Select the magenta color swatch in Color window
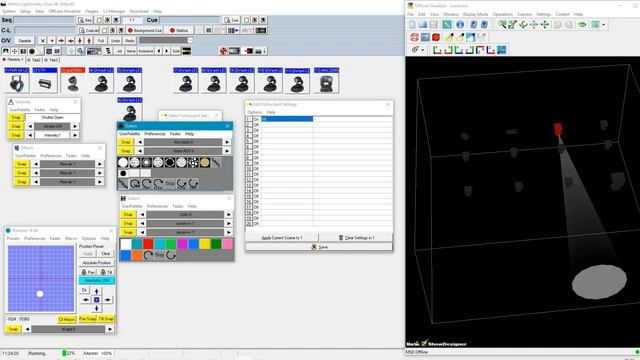Viewport: 640px width, 360px height. (x=182, y=244)
